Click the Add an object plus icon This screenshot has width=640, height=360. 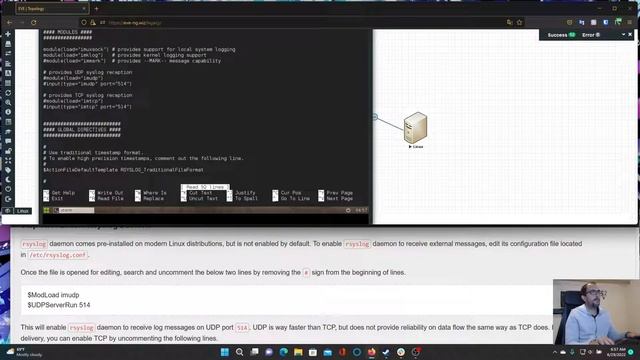[x=8, y=34]
